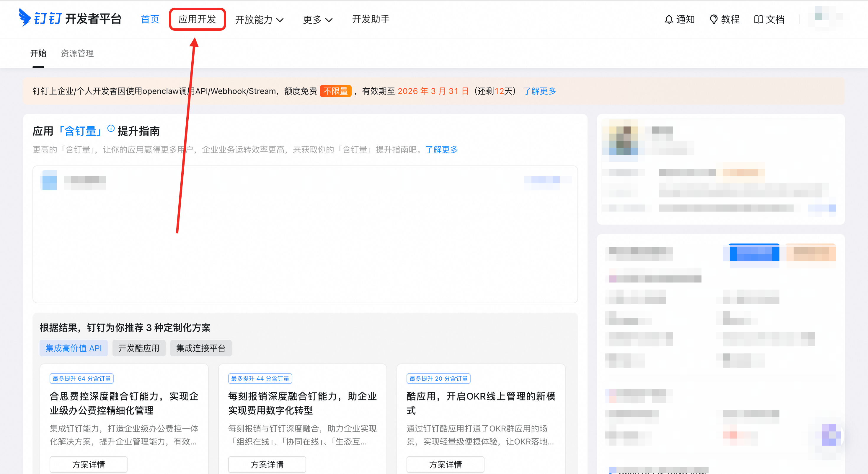This screenshot has width=868, height=474.
Task: Expand the 开放能力 dropdown
Action: coord(259,20)
